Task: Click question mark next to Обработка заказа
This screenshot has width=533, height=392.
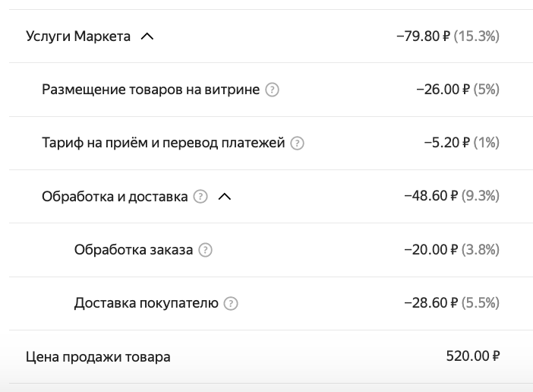Action: tap(205, 250)
